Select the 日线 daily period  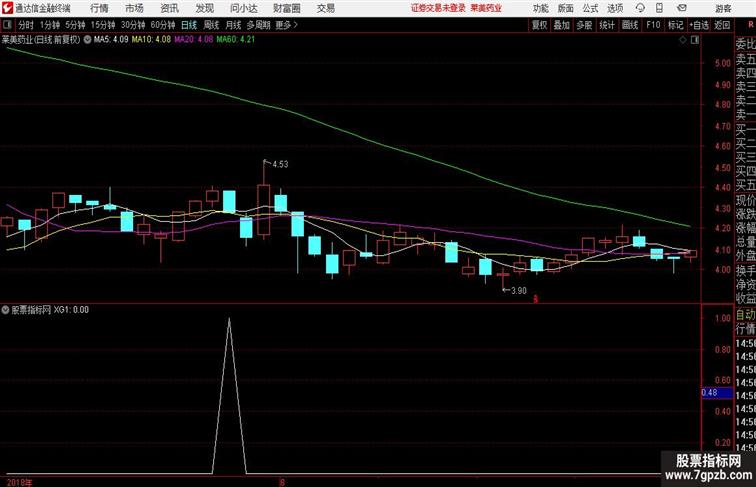pyautogui.click(x=189, y=25)
